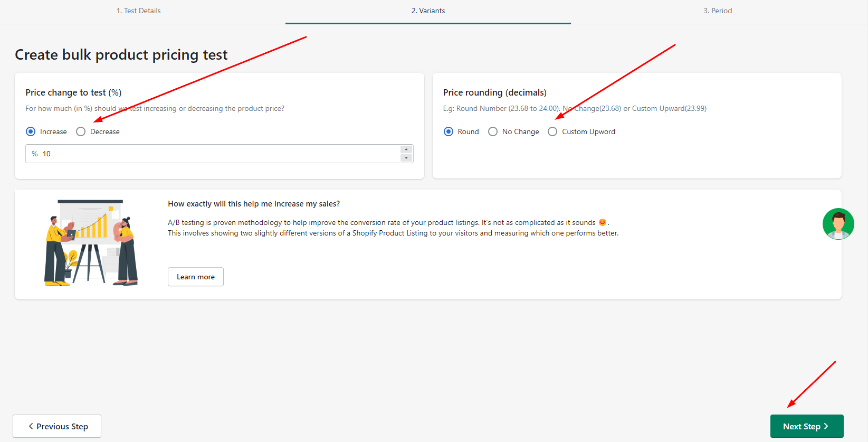Viewport: 868px width, 442px height.
Task: Click the A/B testing illustration image
Action: tap(91, 243)
